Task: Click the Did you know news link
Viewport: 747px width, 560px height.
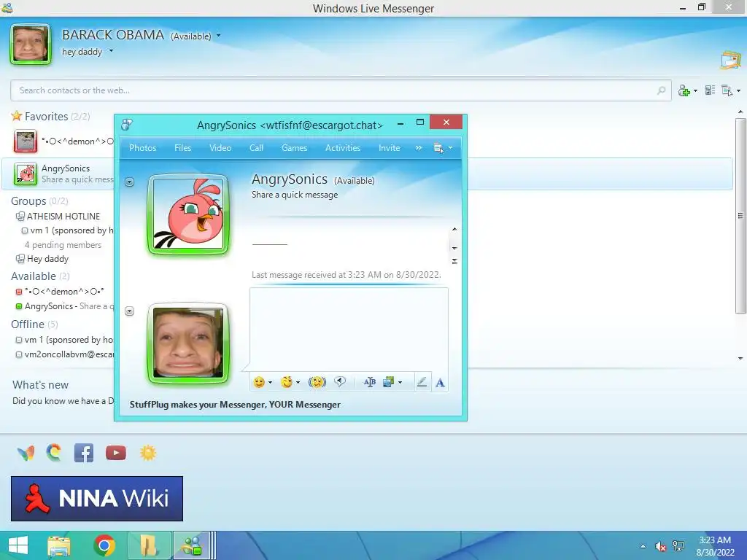Action: tap(63, 401)
